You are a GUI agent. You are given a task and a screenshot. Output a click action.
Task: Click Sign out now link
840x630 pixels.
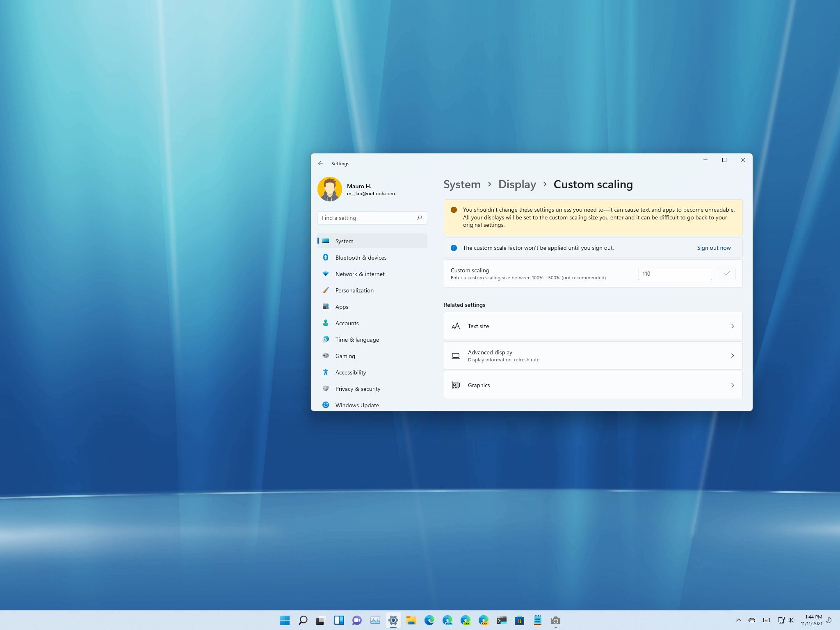click(x=714, y=247)
